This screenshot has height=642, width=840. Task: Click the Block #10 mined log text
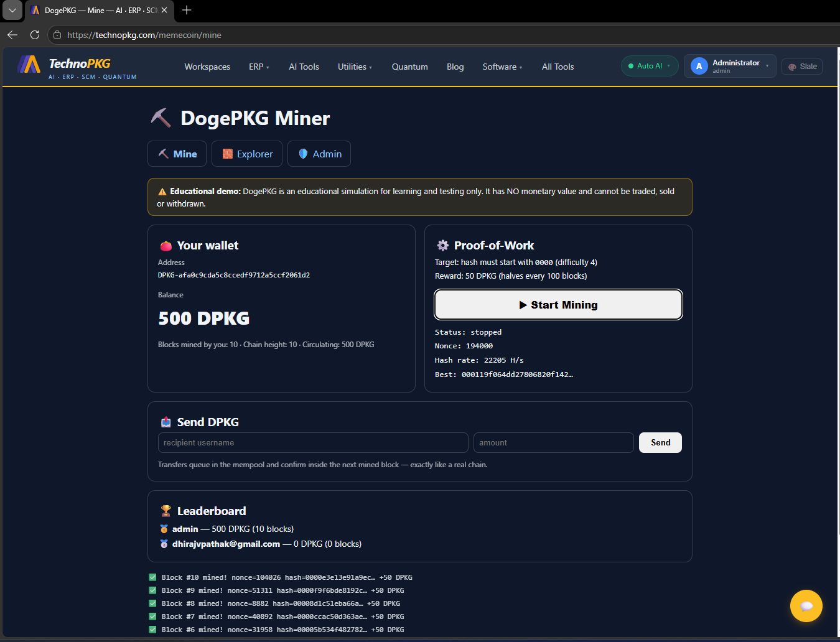coord(287,577)
